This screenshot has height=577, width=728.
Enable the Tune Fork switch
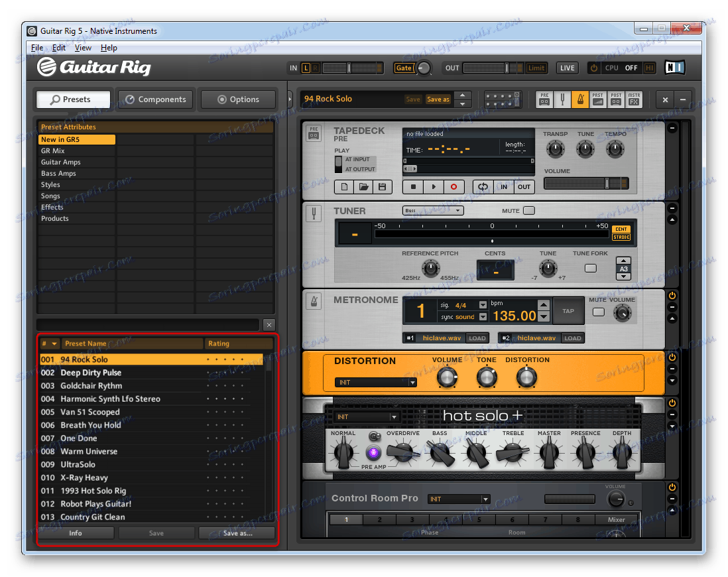pyautogui.click(x=590, y=268)
